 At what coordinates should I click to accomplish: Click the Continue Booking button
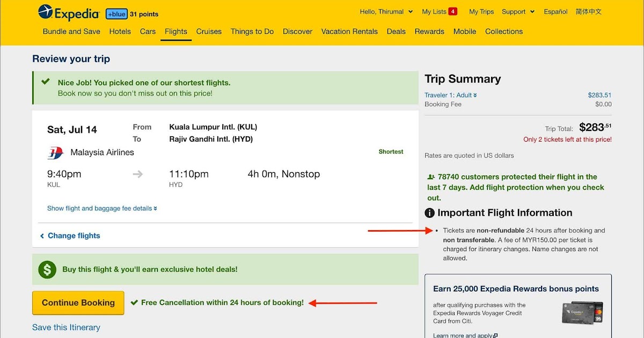(78, 303)
